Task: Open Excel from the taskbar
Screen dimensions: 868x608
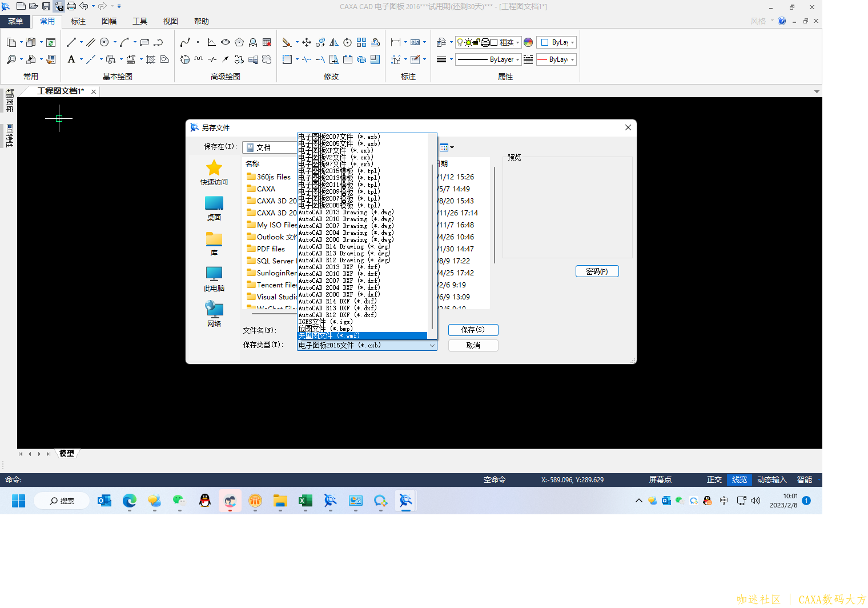Action: click(x=306, y=501)
